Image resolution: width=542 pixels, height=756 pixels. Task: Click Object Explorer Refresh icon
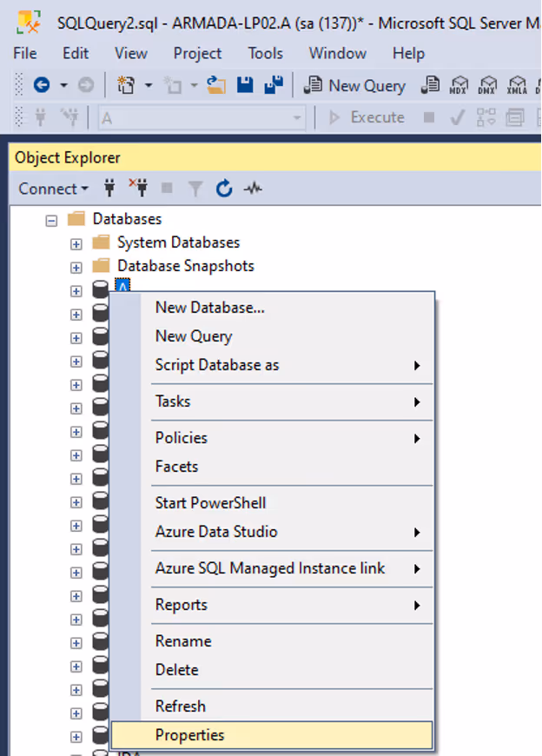point(224,188)
